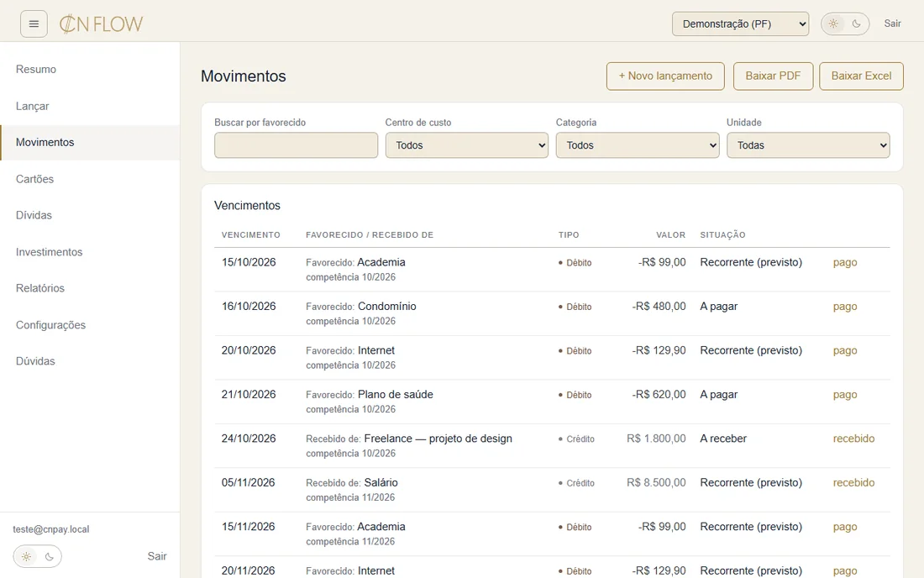The width and height of the screenshot is (924, 578).
Task: Click the date 05/11/2026
Action: click(248, 482)
